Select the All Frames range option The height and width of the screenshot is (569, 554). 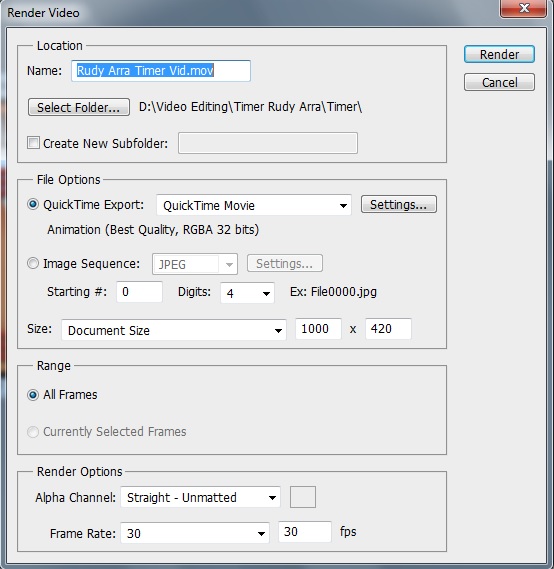(x=33, y=395)
